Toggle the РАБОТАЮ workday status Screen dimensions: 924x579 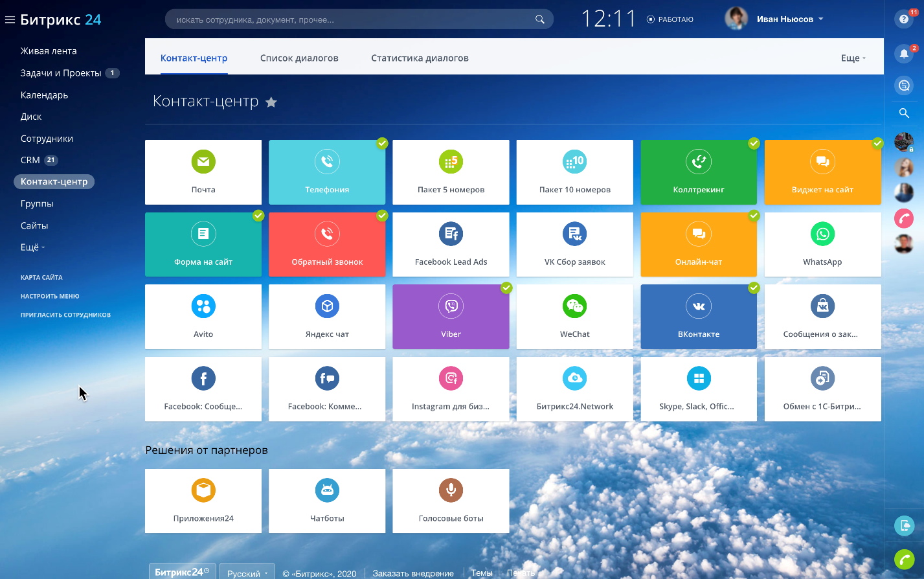670,19
